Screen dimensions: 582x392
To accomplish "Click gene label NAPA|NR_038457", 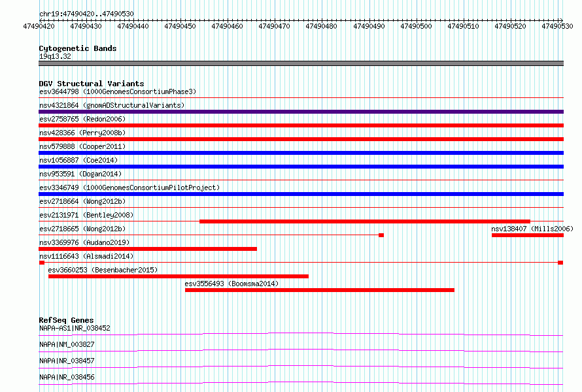I will click(x=67, y=361).
